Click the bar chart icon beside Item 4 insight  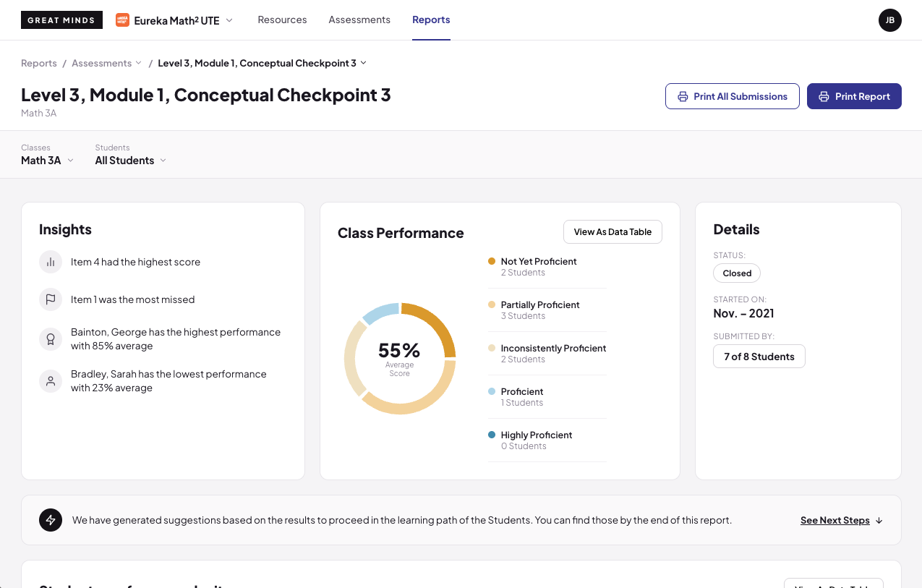click(x=51, y=262)
